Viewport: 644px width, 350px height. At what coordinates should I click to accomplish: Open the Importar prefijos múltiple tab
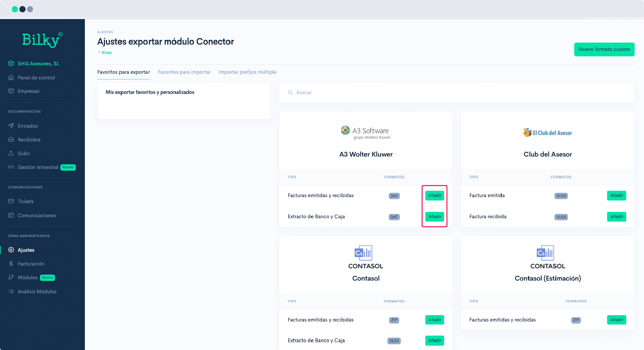click(x=248, y=72)
